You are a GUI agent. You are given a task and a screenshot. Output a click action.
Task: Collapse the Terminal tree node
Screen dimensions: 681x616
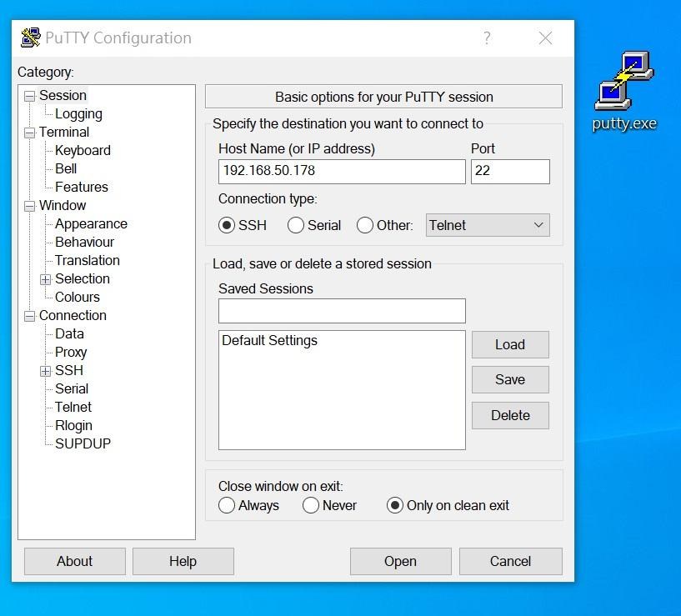pyautogui.click(x=29, y=133)
